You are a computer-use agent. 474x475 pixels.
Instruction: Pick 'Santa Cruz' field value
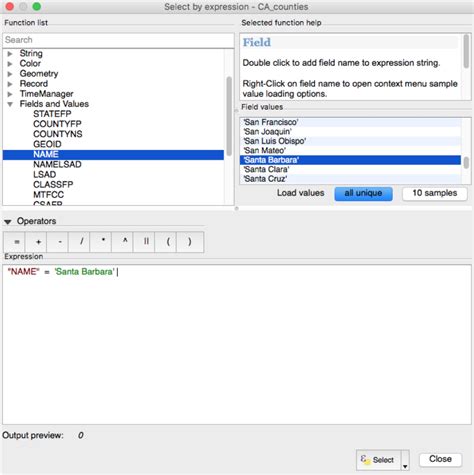(350, 179)
